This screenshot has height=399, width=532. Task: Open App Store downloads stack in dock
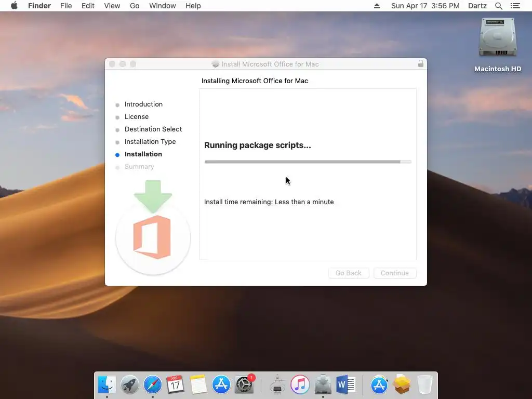tap(379, 384)
